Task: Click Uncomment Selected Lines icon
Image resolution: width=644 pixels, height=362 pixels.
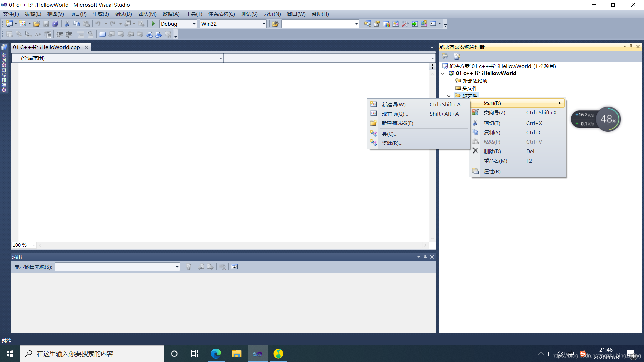Action: click(90, 34)
